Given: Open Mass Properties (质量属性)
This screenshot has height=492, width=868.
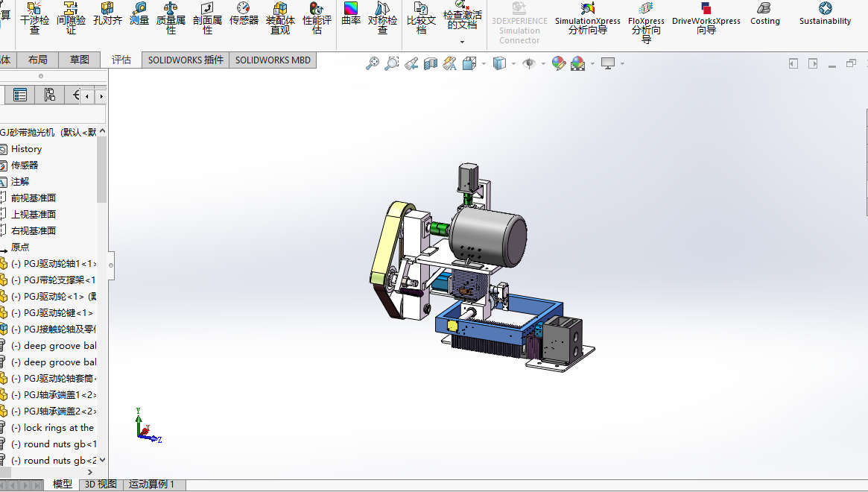Looking at the screenshot, I should (171, 18).
